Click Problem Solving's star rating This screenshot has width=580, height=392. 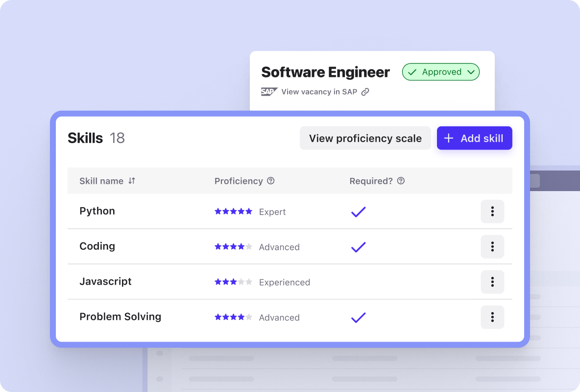tap(233, 317)
